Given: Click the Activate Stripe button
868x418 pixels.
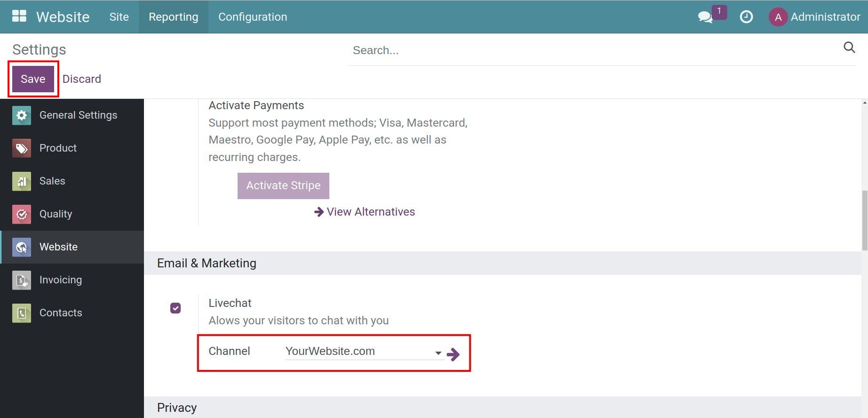Looking at the screenshot, I should coord(283,185).
